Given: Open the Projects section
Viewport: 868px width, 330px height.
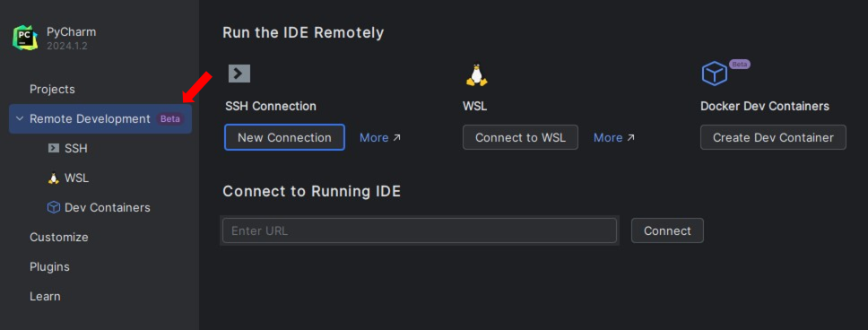Looking at the screenshot, I should pos(52,89).
